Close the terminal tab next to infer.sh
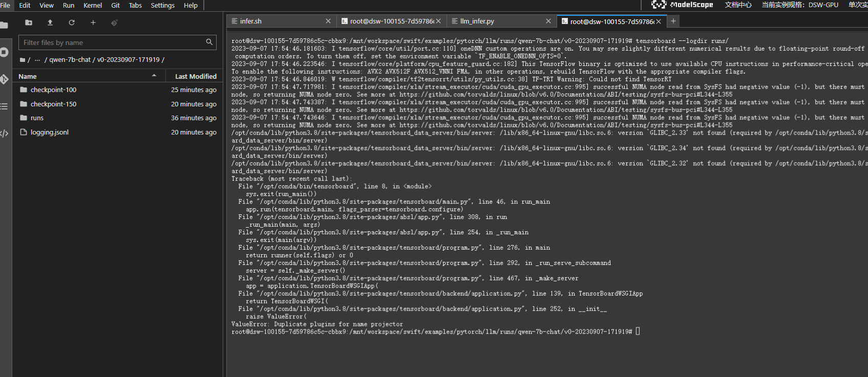 point(438,21)
